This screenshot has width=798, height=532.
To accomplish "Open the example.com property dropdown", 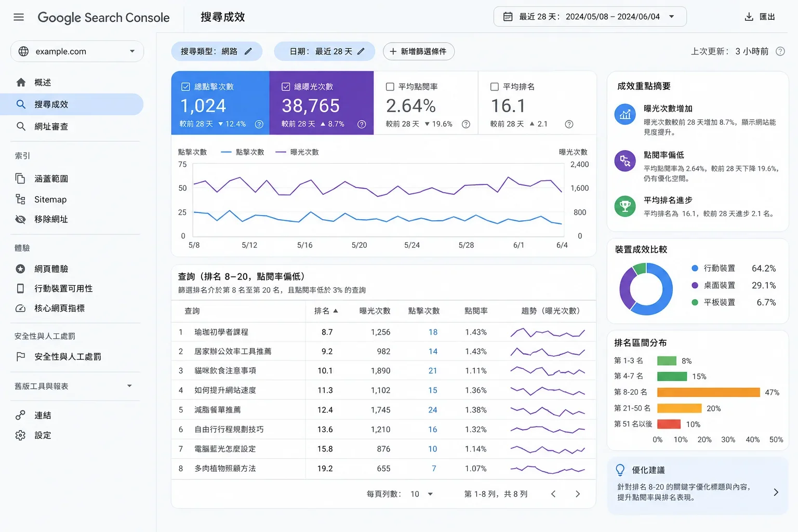I will point(77,51).
